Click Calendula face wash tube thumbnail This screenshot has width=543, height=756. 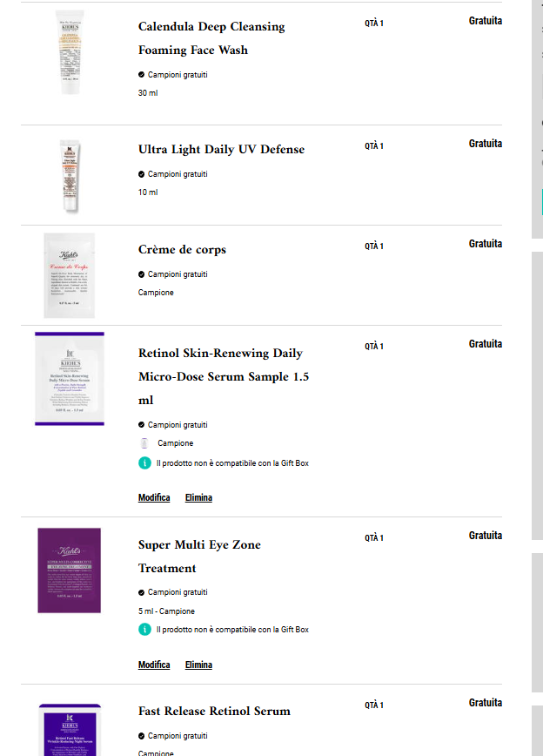point(70,52)
